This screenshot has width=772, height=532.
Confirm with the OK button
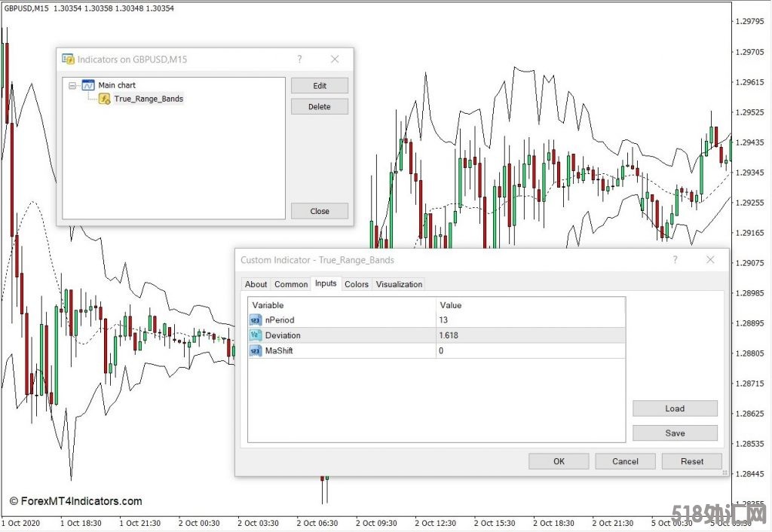coord(559,462)
